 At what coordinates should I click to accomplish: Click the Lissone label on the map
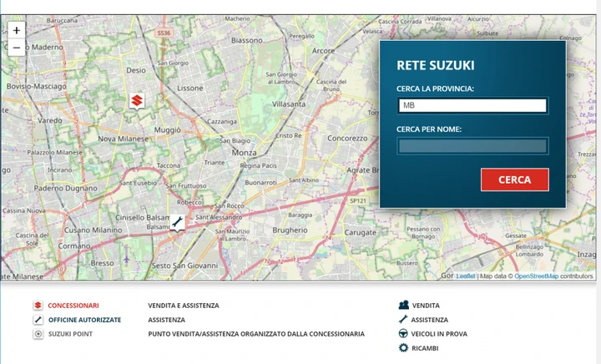click(x=190, y=88)
